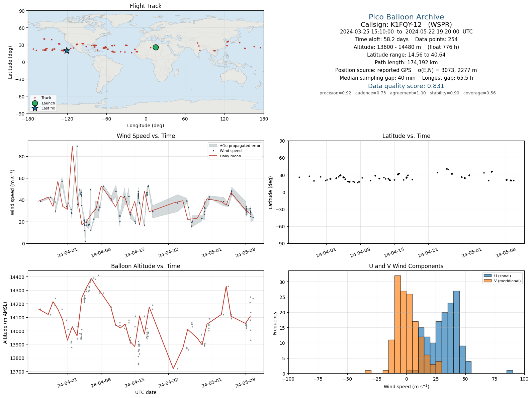Click the histogram's "Wind speed (m s⁻¹)" x-axis label
Viewport: 532px width, 398px height.
[x=406, y=387]
